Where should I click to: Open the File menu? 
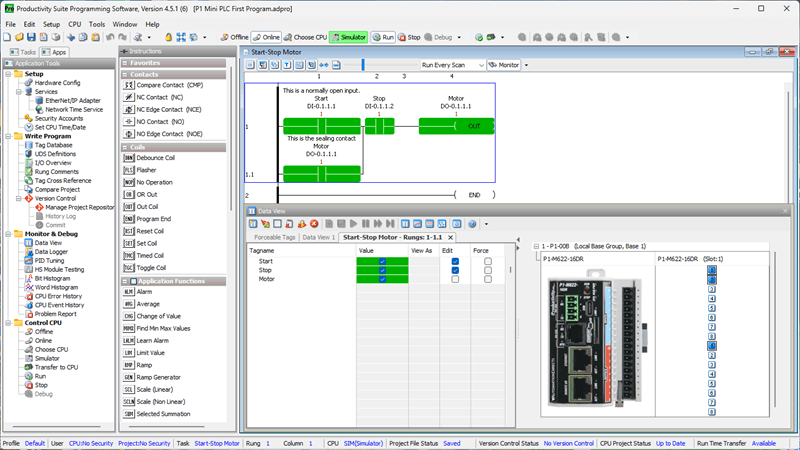coord(10,24)
